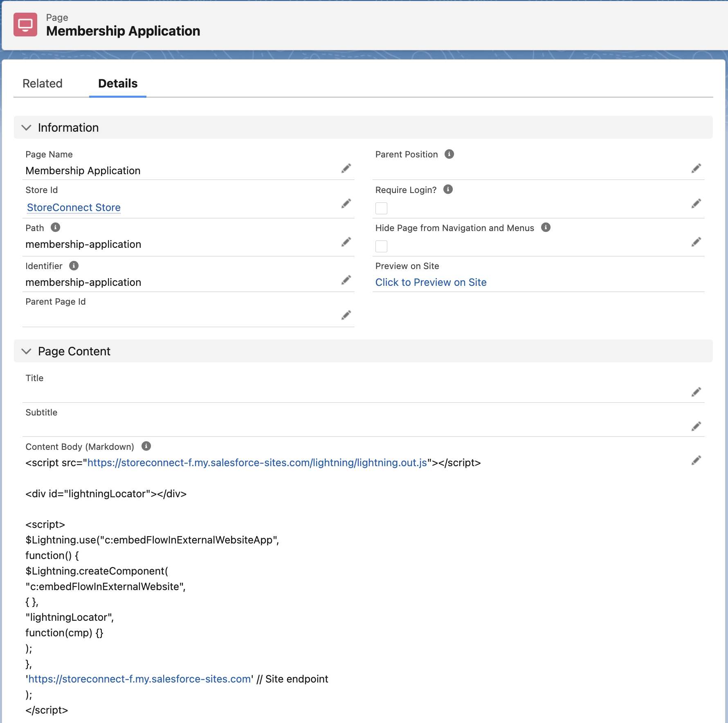Click the $Lightning.createComponent( line

[x=97, y=571]
